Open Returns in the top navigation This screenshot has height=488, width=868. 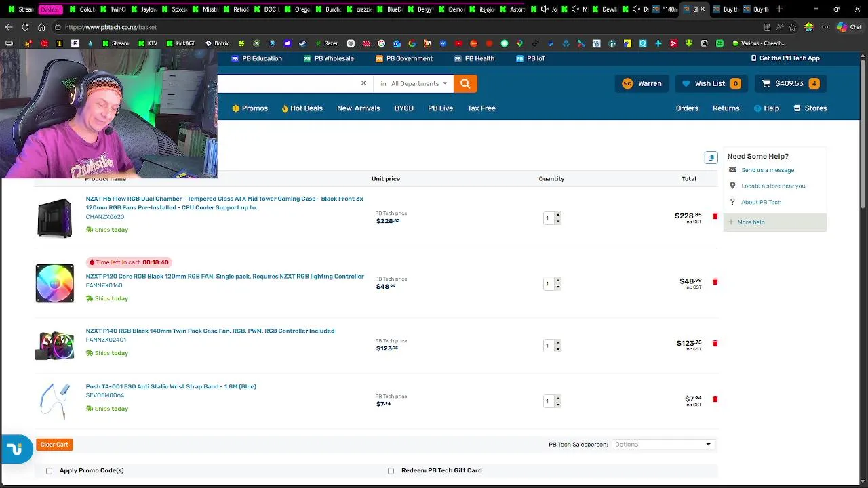[726, 108]
